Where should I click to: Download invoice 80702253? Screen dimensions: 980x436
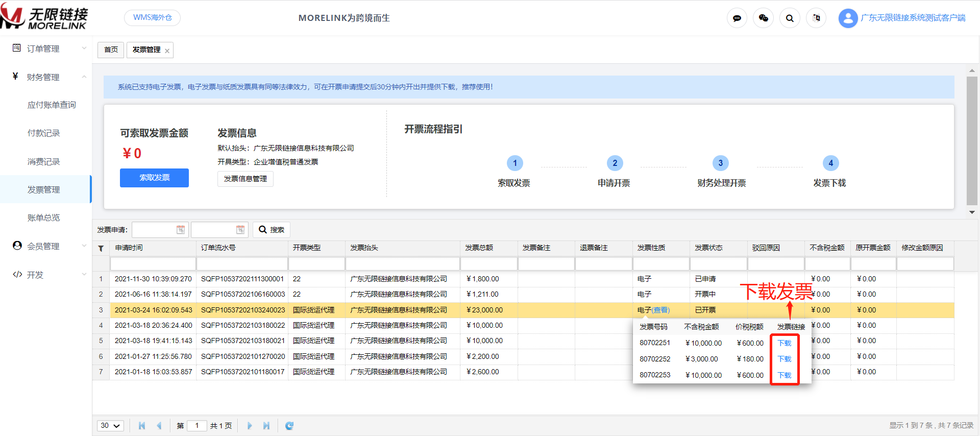coord(785,375)
